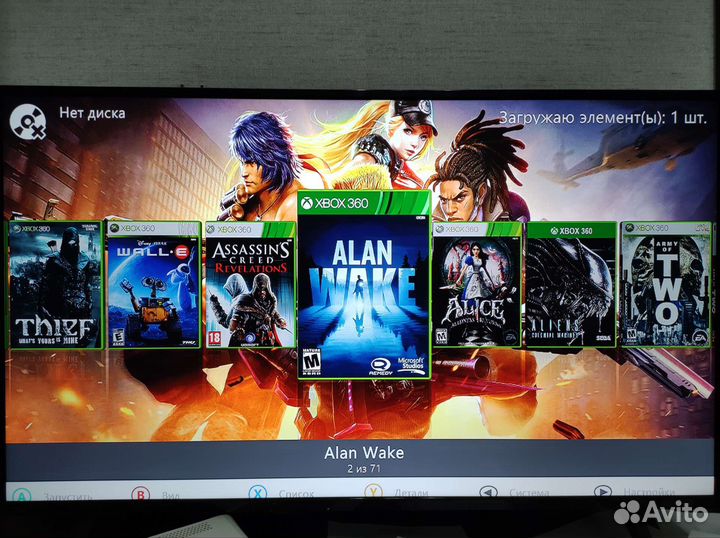The height and width of the screenshot is (538, 720).
Task: Click the back arrow icon beside Система
Action: [489, 492]
